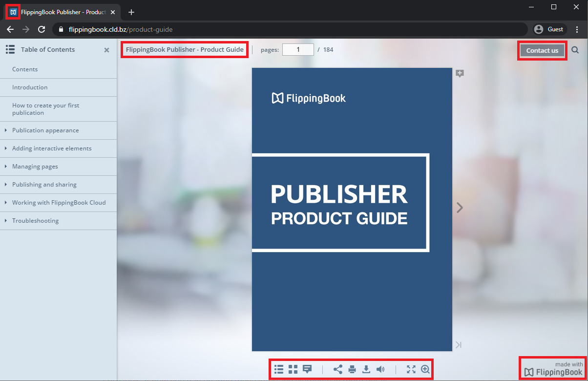Select Adding interactive elements text in sidebar

(x=52, y=148)
